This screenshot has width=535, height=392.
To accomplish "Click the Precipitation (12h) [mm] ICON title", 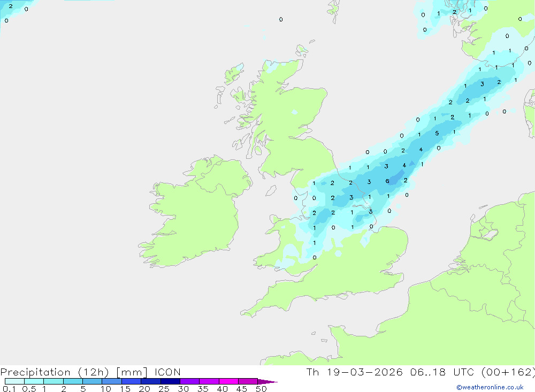I will point(90,372).
